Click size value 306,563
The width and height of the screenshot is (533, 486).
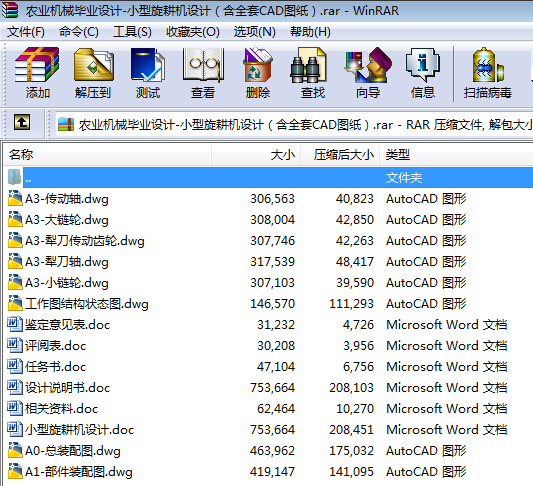[272, 198]
